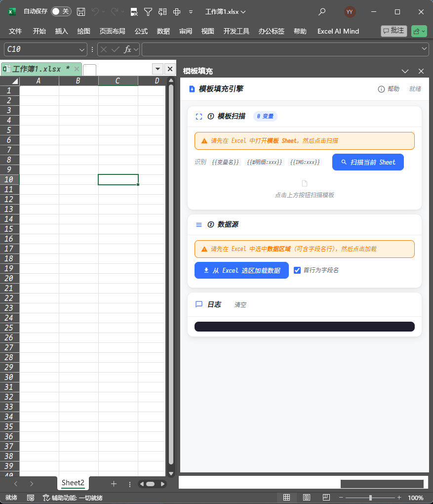The height and width of the screenshot is (504, 433).
Task: Click the 批注 comments button
Action: (x=394, y=31)
